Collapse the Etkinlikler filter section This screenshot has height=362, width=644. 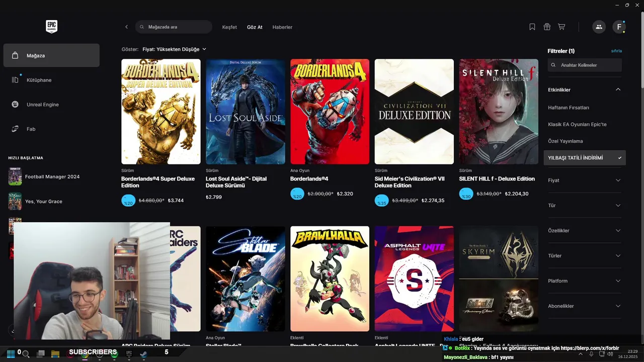point(585,89)
